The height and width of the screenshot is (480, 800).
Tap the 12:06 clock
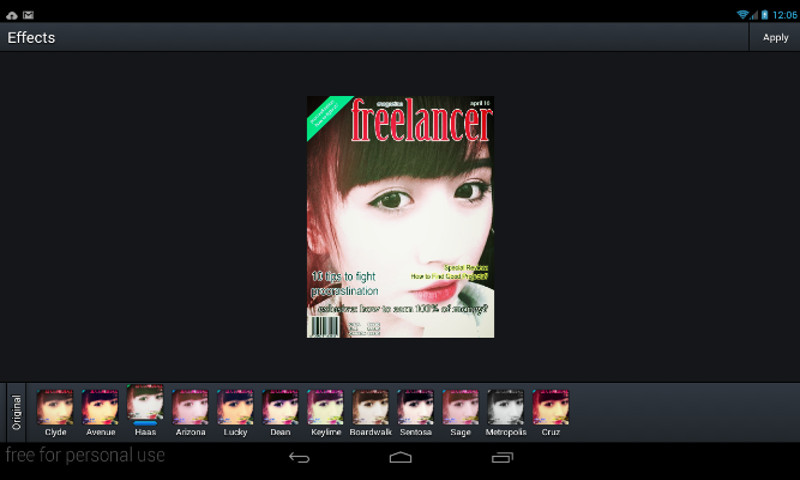click(x=785, y=15)
